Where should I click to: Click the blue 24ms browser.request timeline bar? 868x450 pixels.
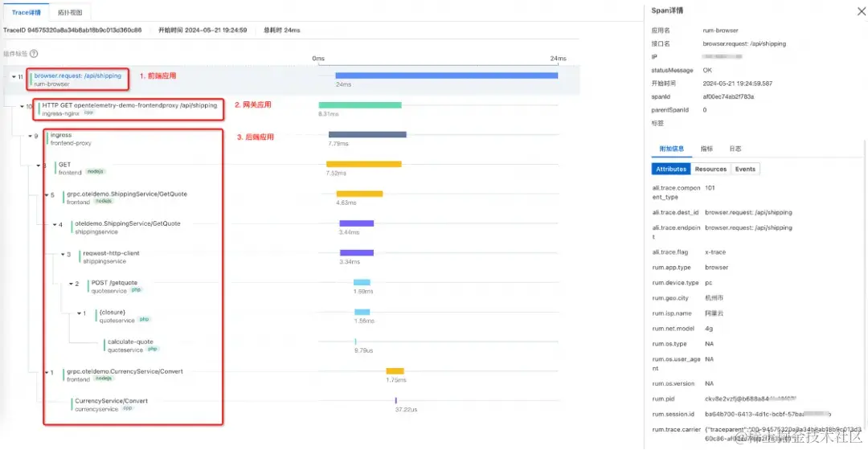[x=447, y=76]
